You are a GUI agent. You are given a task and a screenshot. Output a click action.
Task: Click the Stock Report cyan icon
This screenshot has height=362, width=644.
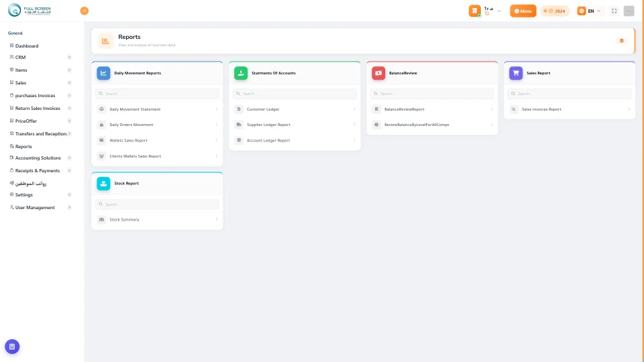click(x=103, y=184)
